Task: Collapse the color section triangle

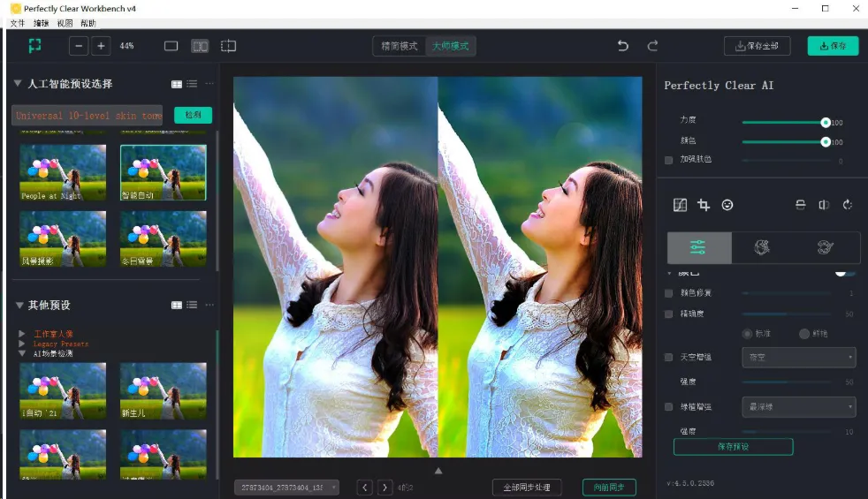Action: point(669,273)
